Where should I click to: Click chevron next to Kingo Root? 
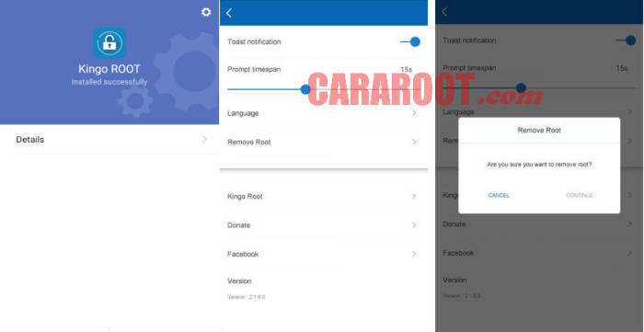coord(414,196)
